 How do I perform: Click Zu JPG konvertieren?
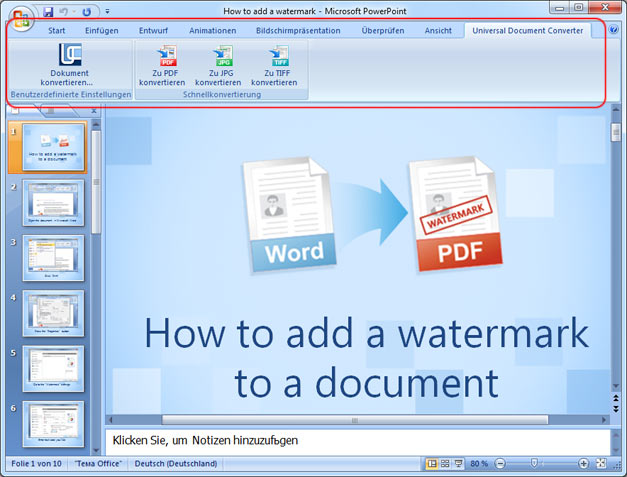(x=218, y=65)
